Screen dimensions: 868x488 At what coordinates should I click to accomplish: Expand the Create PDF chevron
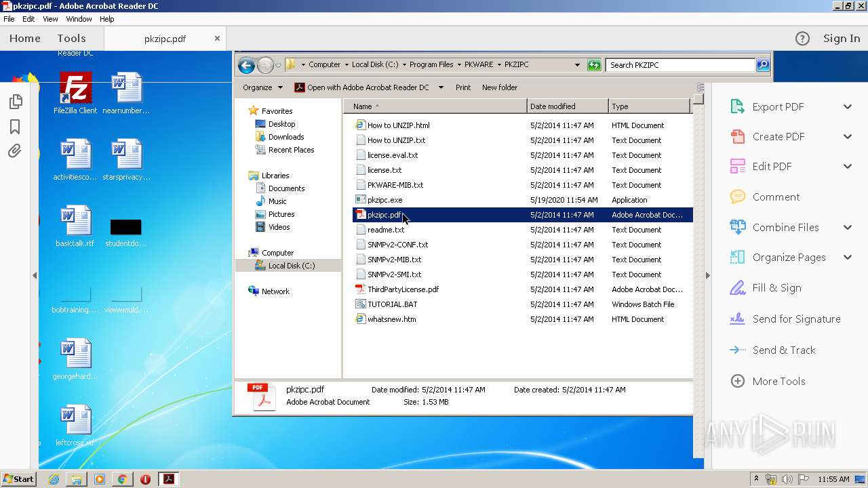(x=848, y=136)
